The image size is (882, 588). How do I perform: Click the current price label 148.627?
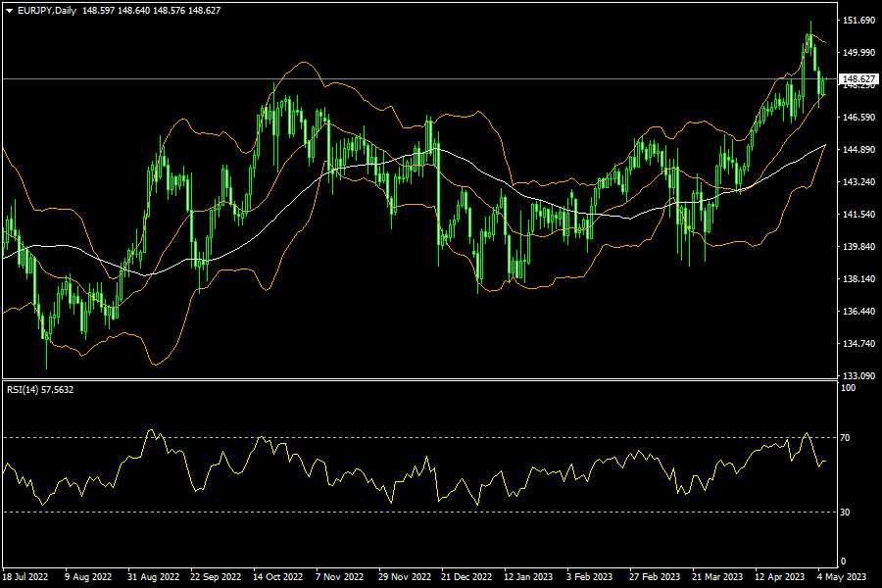[x=858, y=79]
